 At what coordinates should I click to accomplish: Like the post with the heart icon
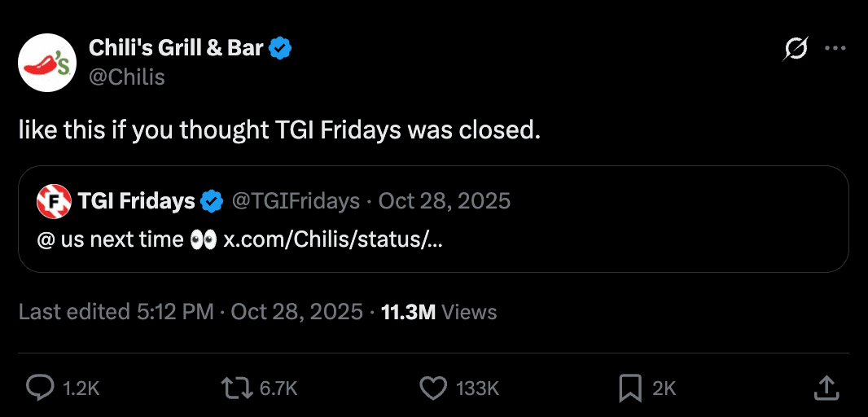(432, 388)
